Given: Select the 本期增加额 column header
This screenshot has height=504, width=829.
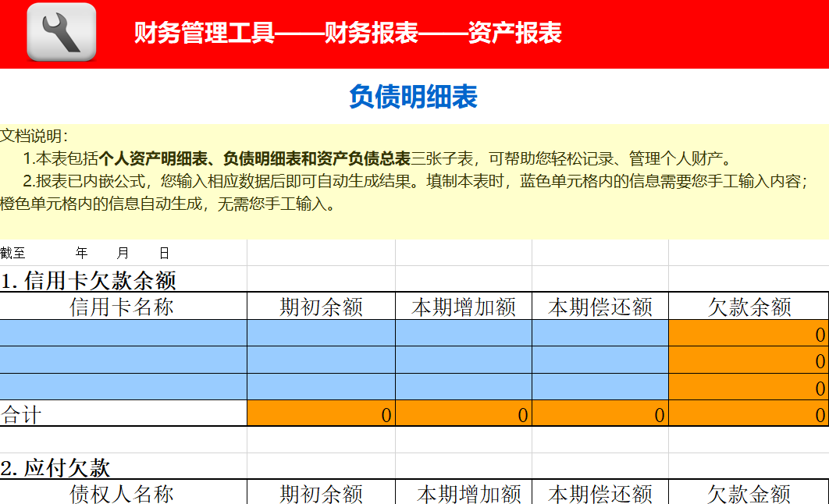Looking at the screenshot, I should point(464,306).
